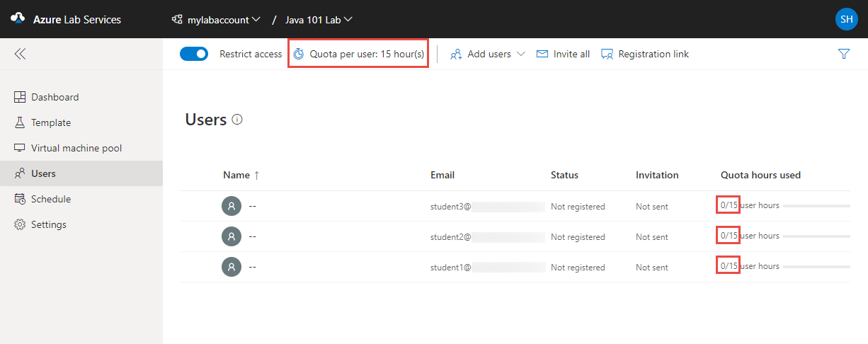Screen dimensions: 868x344
Task: Click Not sent invitation for student3
Action: [651, 207]
